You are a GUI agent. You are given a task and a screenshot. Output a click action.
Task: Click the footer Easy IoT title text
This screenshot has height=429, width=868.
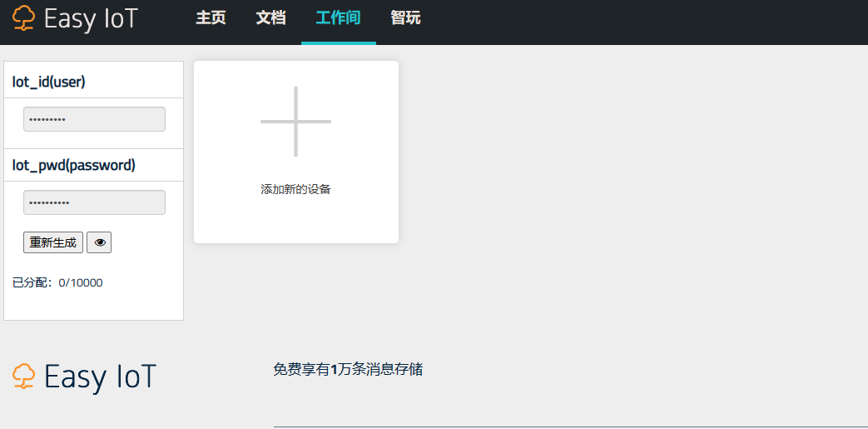(x=100, y=377)
